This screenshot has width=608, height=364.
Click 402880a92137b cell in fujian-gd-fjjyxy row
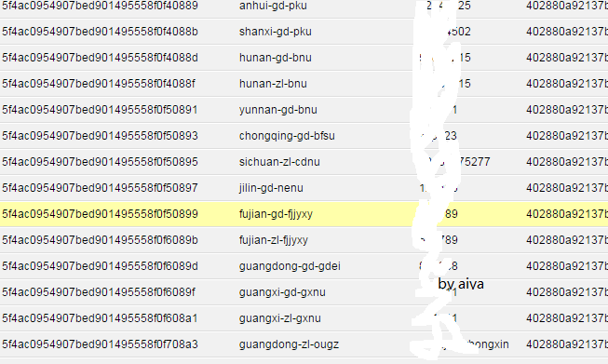point(567,213)
